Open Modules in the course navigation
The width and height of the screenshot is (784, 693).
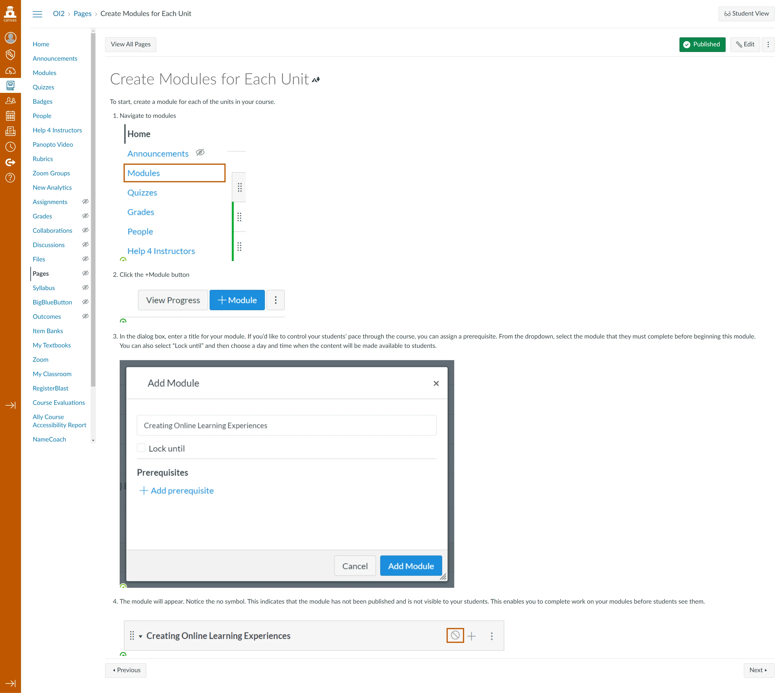[44, 73]
